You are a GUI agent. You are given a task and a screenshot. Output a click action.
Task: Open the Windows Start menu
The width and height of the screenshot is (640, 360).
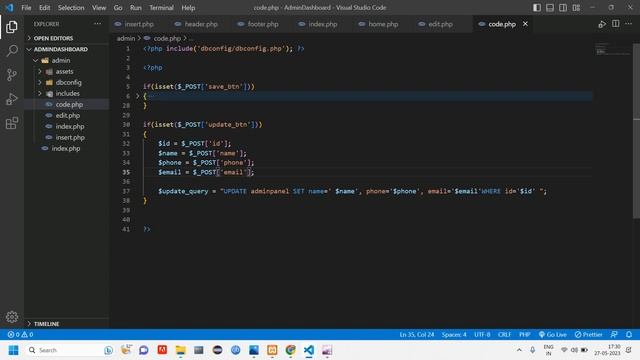13,350
